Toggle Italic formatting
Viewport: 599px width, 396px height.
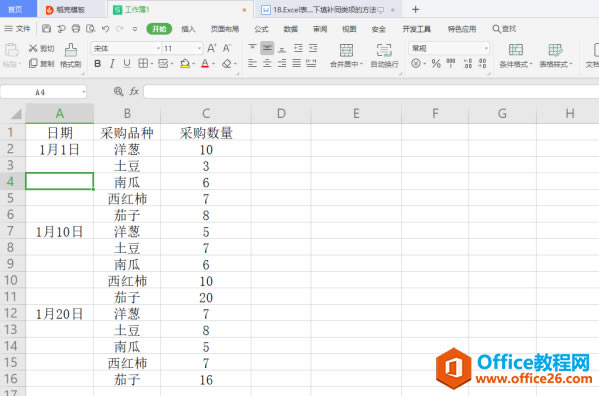112,63
